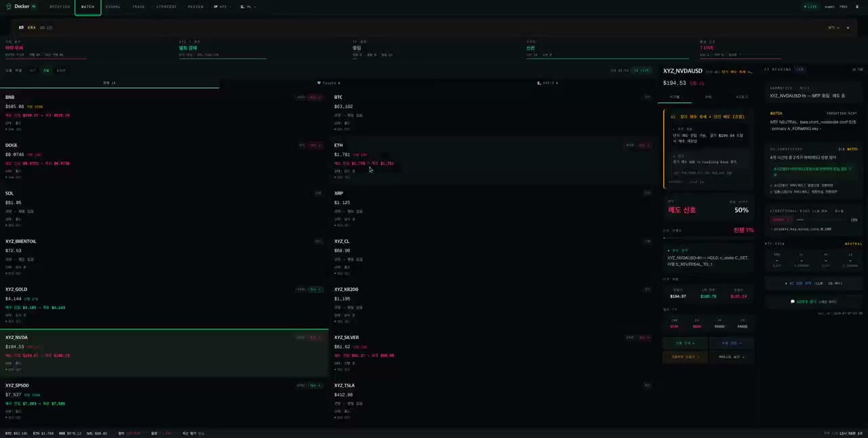The height and width of the screenshot is (438, 868).
Task: Click the directional bias slider bar
Action: [x=821, y=220]
